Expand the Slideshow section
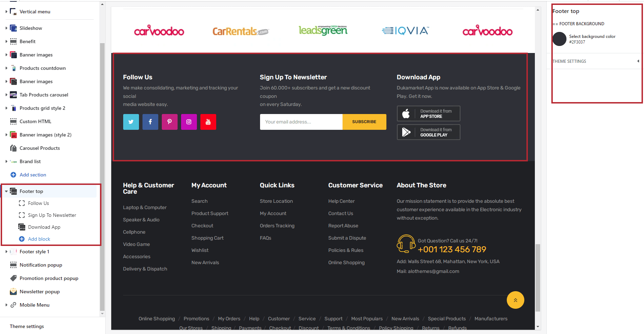This screenshot has height=334, width=644. pos(6,28)
